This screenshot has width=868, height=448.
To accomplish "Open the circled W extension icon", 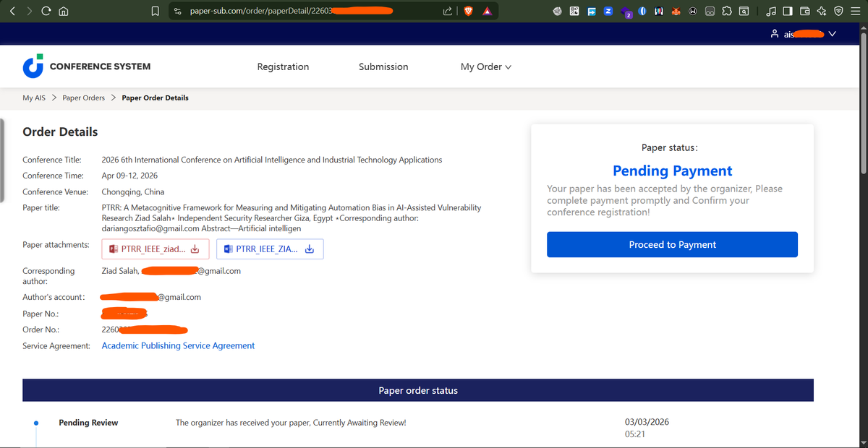I will [x=693, y=11].
